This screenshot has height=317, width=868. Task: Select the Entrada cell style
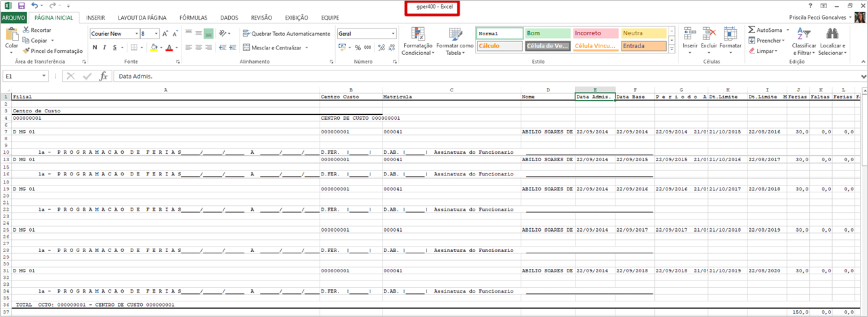tap(643, 46)
